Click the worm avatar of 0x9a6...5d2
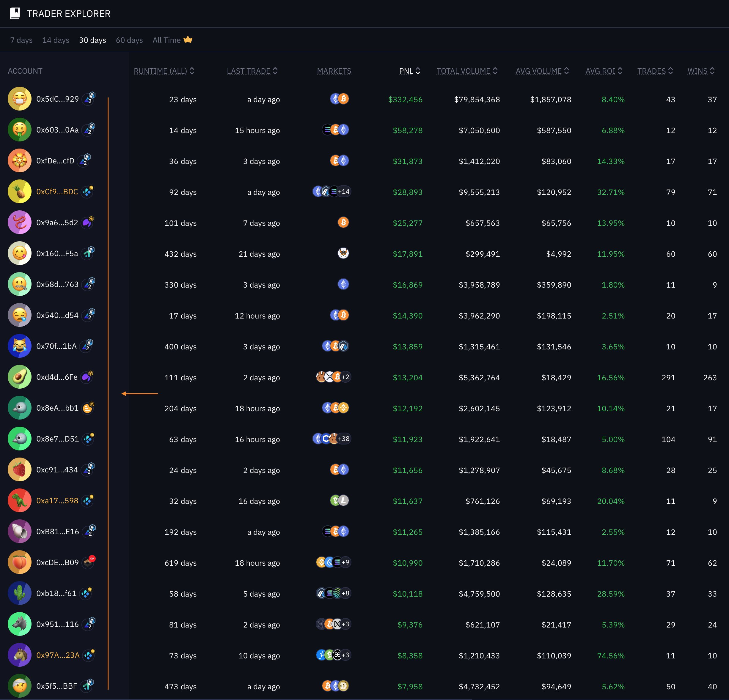The image size is (729, 700). (x=20, y=222)
